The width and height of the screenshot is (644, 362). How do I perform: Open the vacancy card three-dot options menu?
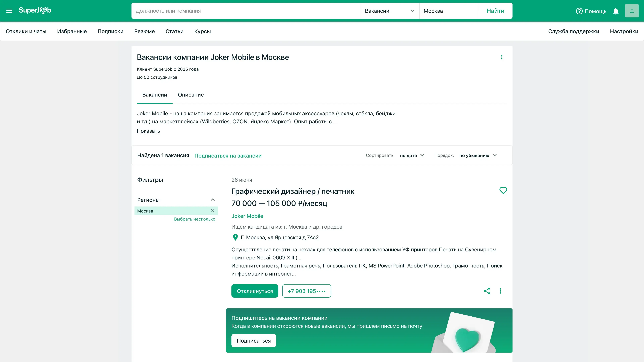[500, 291]
